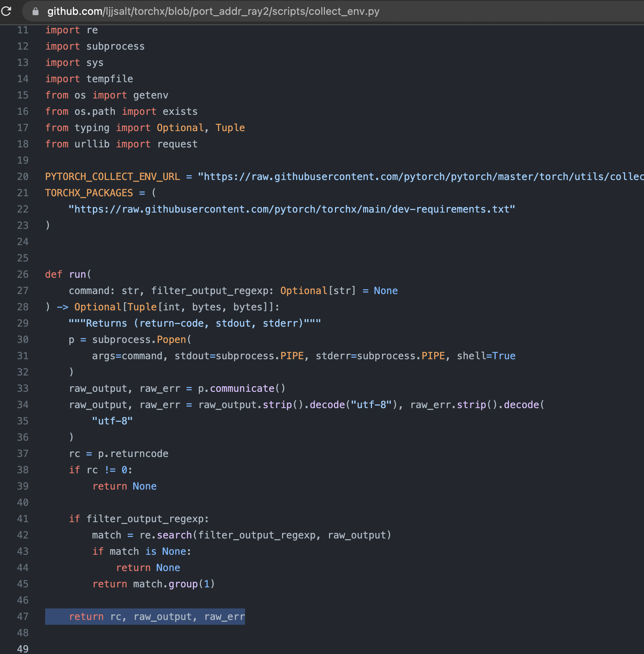Click 'if rc != 0:' condition line
The width and height of the screenshot is (644, 654).
pos(101,470)
